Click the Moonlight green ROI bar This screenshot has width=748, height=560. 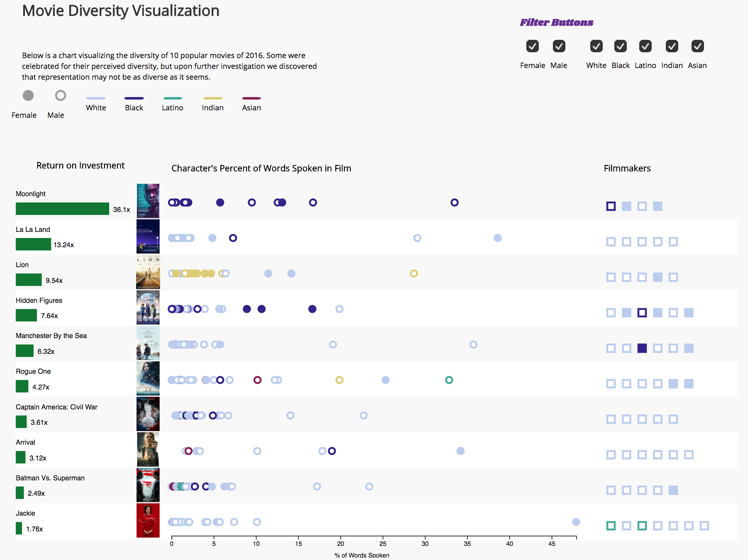(x=62, y=209)
